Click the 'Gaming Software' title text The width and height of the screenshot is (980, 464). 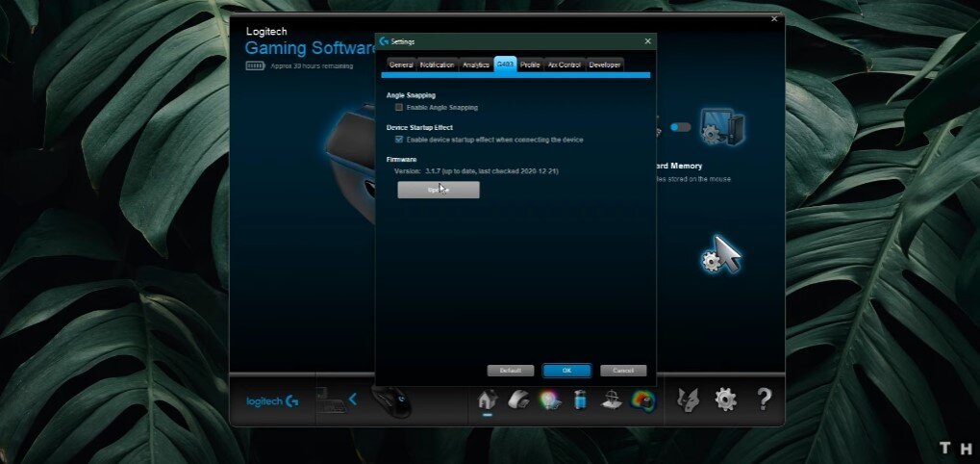[x=310, y=48]
